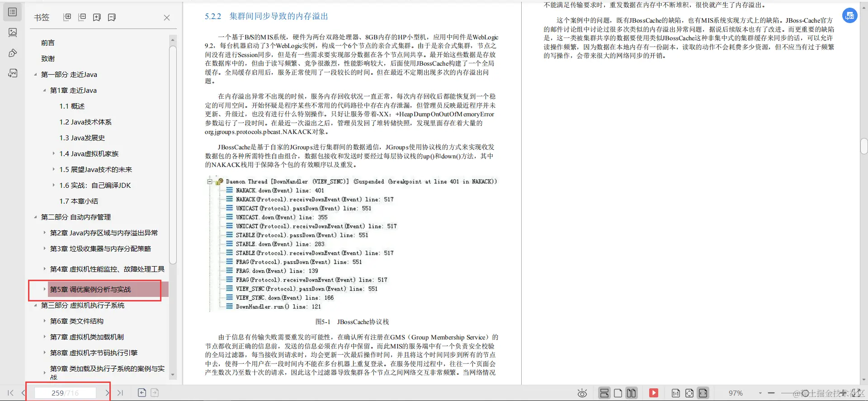Screen dimensions: 868x401
Task: Collapse 第二部分 自动内存管理 node
Action: coord(35,217)
